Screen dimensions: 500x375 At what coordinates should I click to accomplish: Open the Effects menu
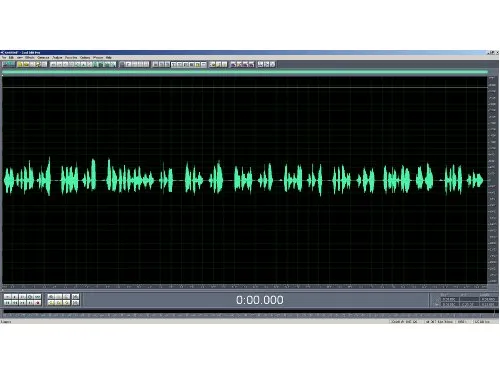(30, 58)
